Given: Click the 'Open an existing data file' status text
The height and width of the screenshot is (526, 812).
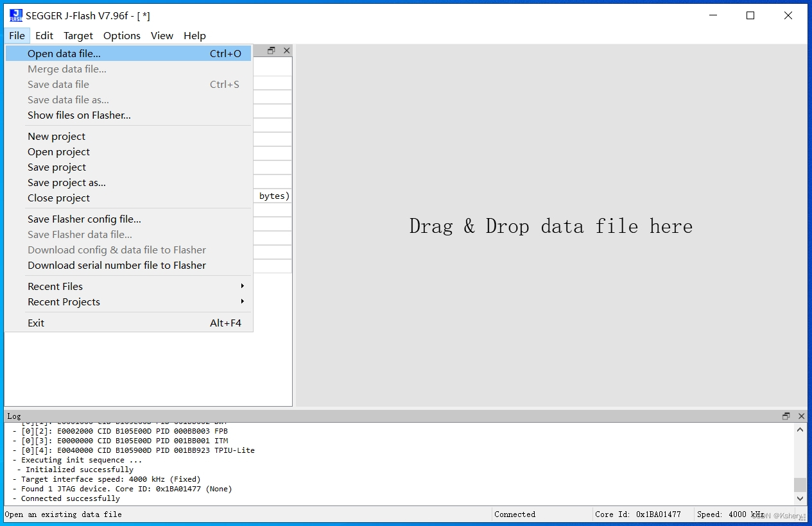Looking at the screenshot, I should (x=64, y=514).
